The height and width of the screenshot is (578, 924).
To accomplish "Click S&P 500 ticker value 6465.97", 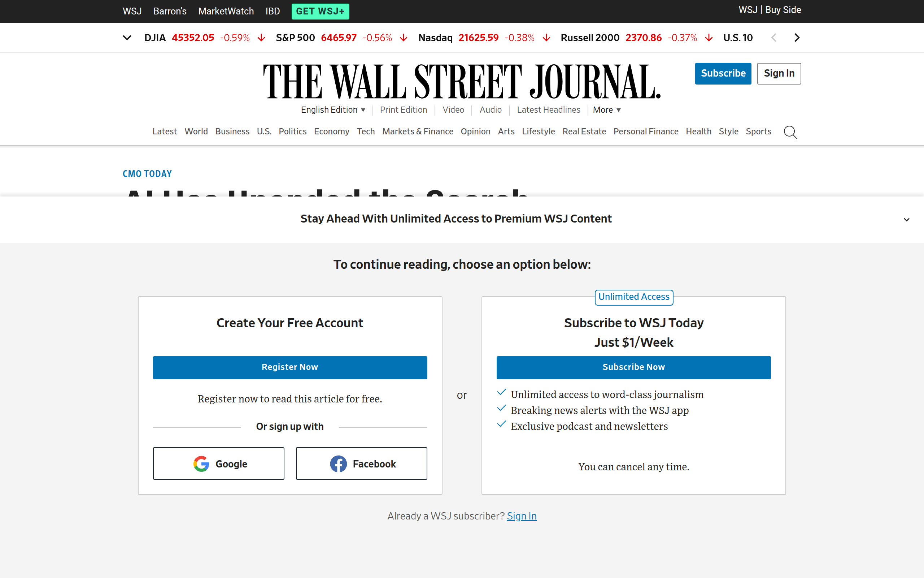I will tap(339, 38).
